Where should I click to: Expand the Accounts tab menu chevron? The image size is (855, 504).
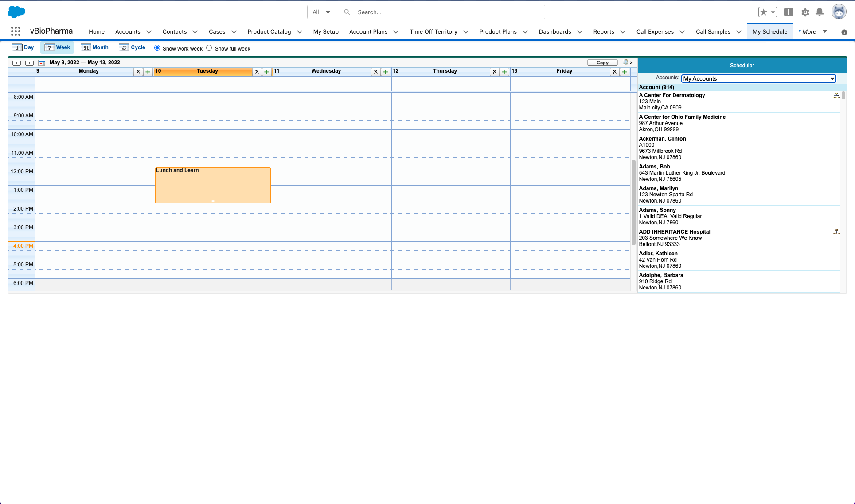(x=149, y=32)
